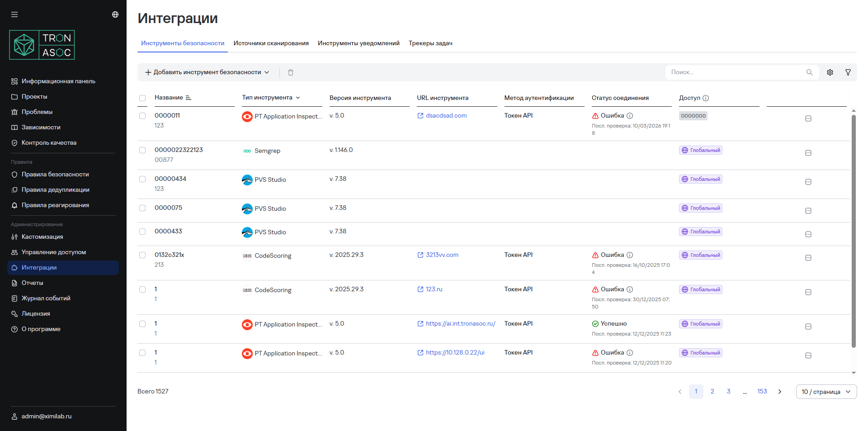The image size is (868, 431).
Task: Toggle the select-all checkbox in table header
Action: [x=142, y=98]
